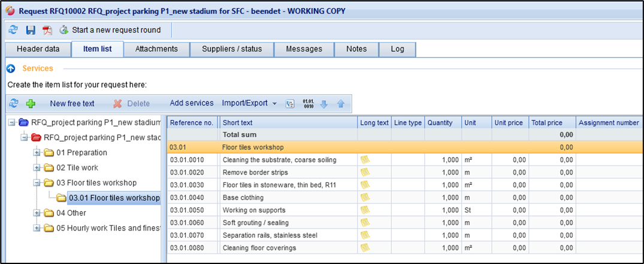Refresh the item list toolbar icon
Image resolution: width=644 pixels, height=264 pixels.
[14, 104]
